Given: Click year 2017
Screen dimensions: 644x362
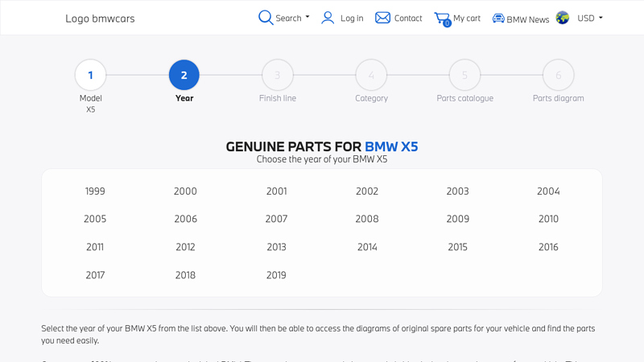Looking at the screenshot, I should pos(95,275).
